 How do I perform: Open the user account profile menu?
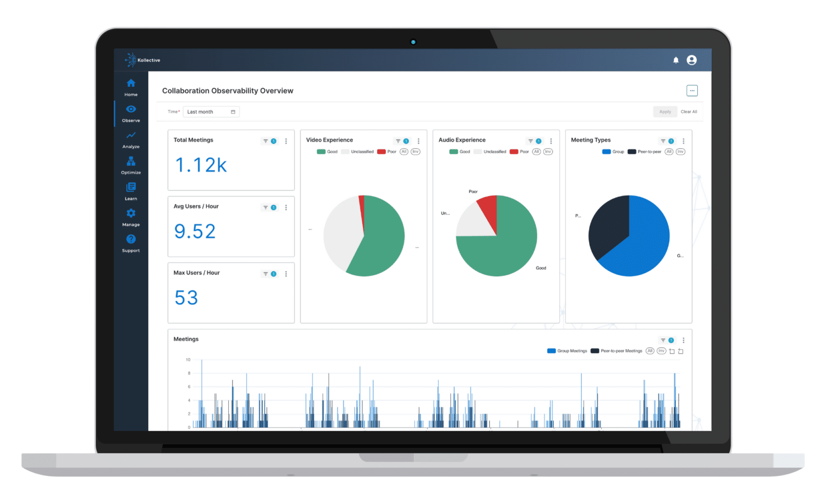pos(692,60)
